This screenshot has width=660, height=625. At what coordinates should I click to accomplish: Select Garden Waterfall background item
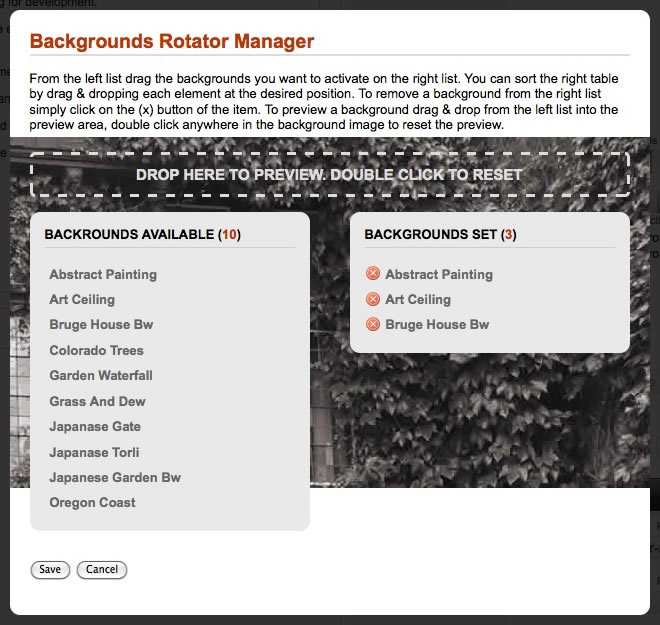click(101, 376)
